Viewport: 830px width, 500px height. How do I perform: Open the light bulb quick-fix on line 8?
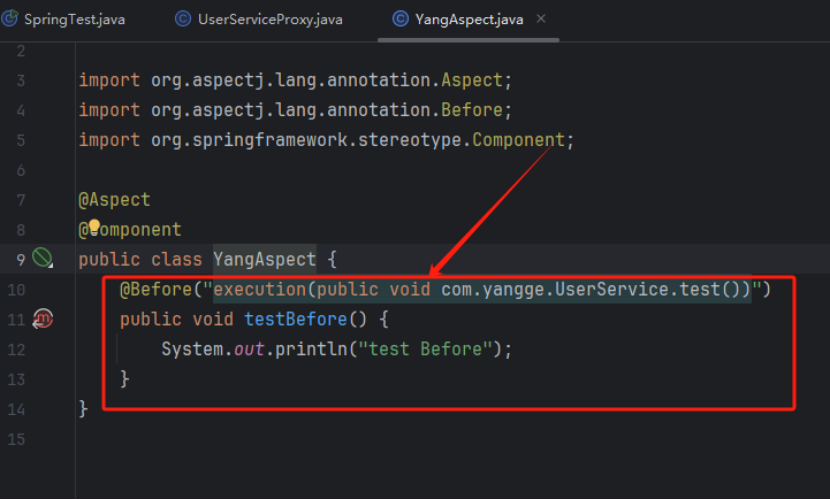[x=94, y=227]
